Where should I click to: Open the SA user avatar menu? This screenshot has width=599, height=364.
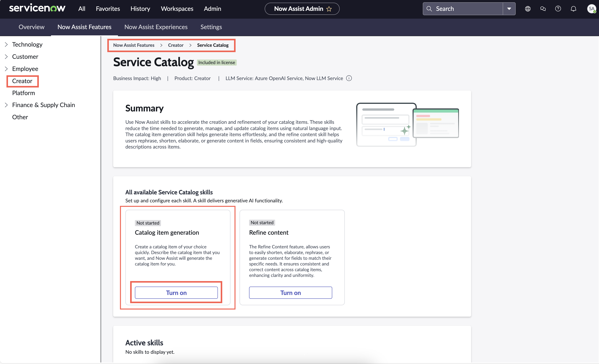(x=591, y=9)
